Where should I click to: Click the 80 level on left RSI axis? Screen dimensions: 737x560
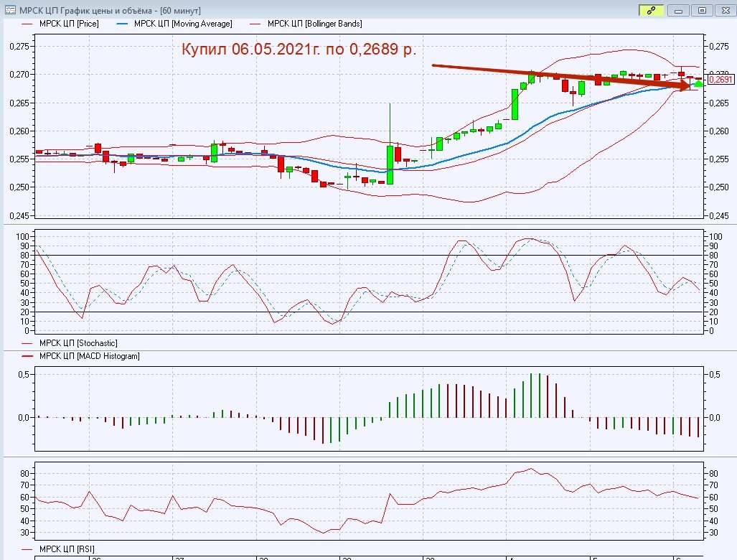(x=24, y=473)
